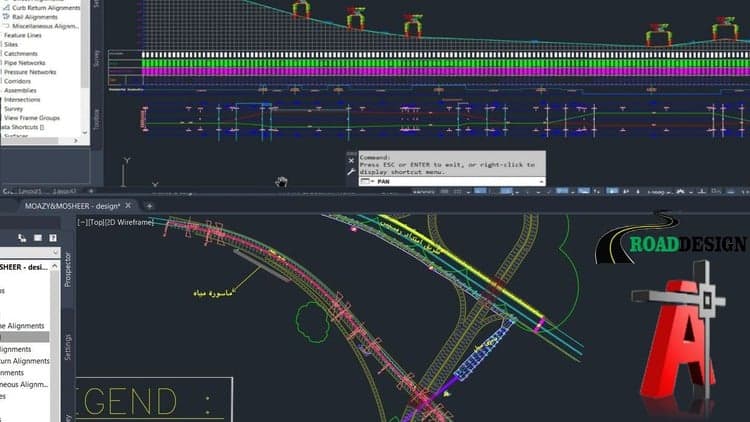Select View Frame Groups tree node

coord(32,118)
